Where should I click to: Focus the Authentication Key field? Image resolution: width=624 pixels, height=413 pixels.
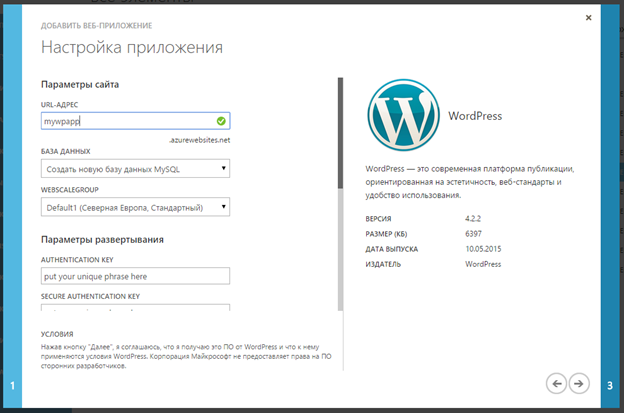click(136, 276)
